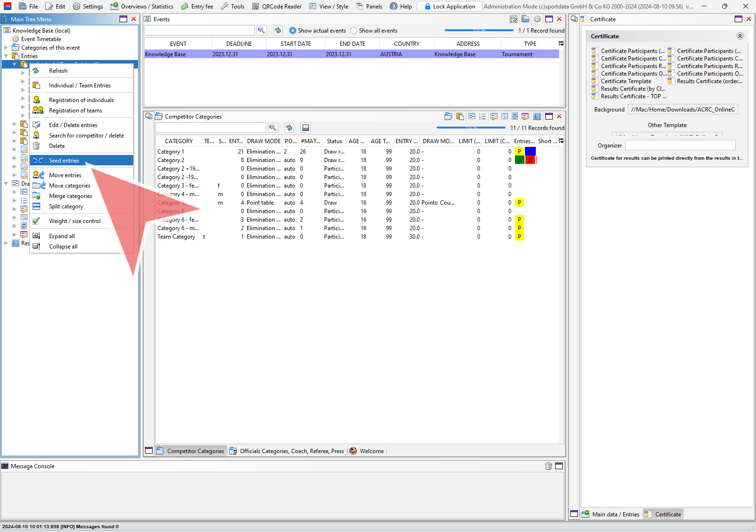Click the Registration of individuals icon
Viewport: 756px width, 532px height.
coord(37,100)
